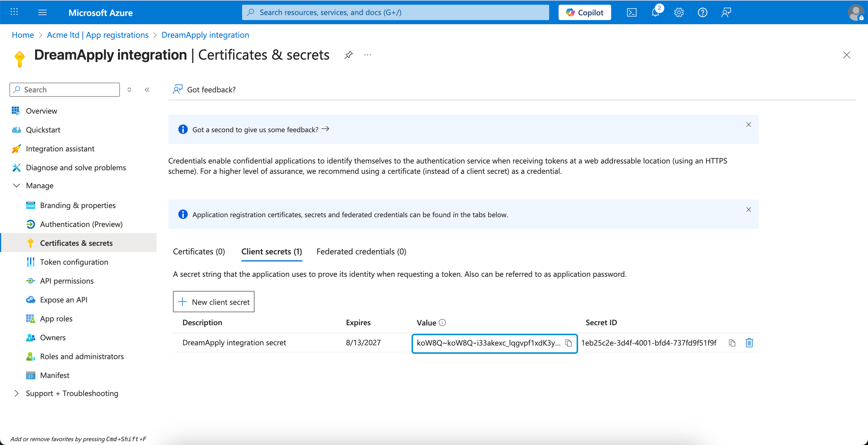
Task: Show Value column info tooltip
Action: [x=442, y=323]
